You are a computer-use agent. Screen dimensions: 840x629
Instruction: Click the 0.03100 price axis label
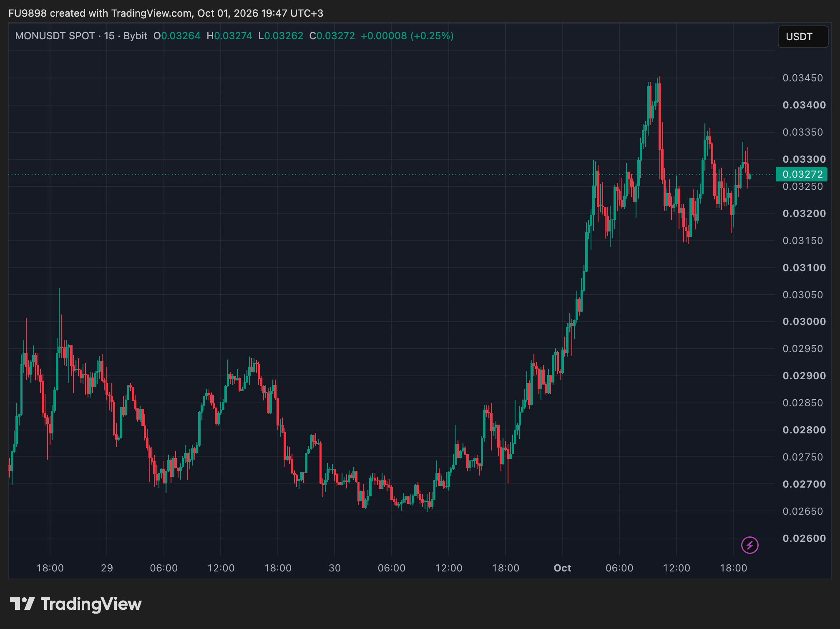[804, 268]
